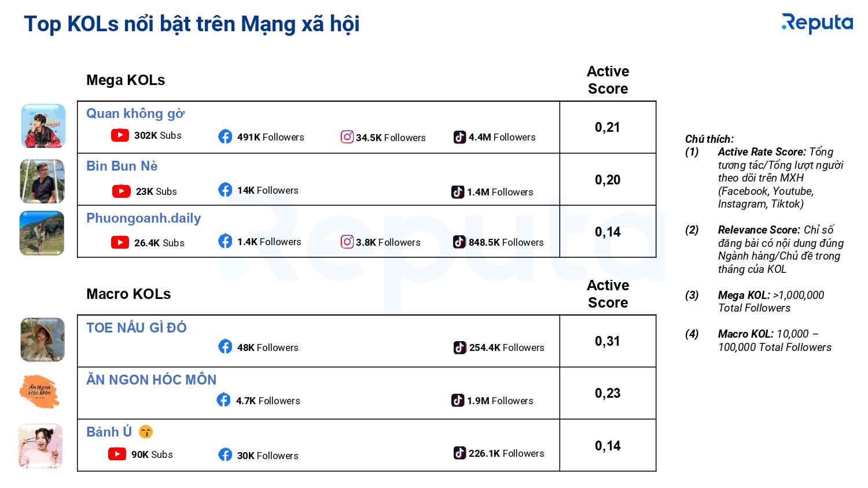Click the Reputa logo at top right
868x488 pixels.
tap(817, 23)
